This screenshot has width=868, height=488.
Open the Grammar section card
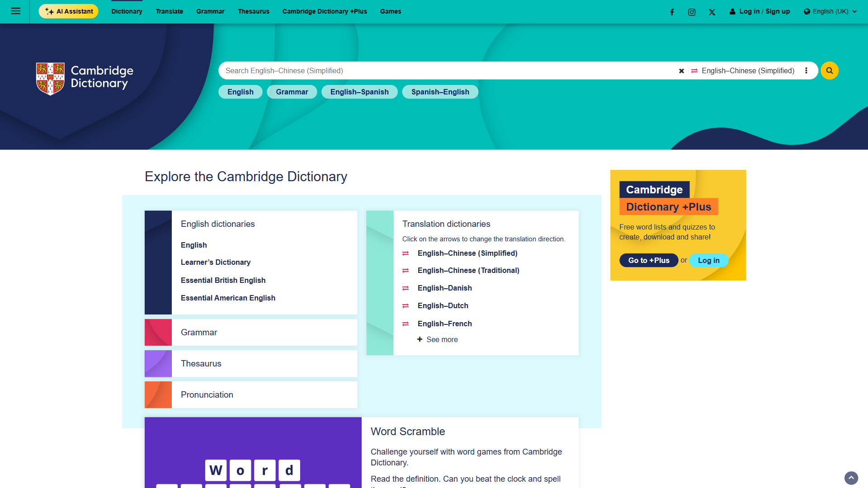[251, 332]
